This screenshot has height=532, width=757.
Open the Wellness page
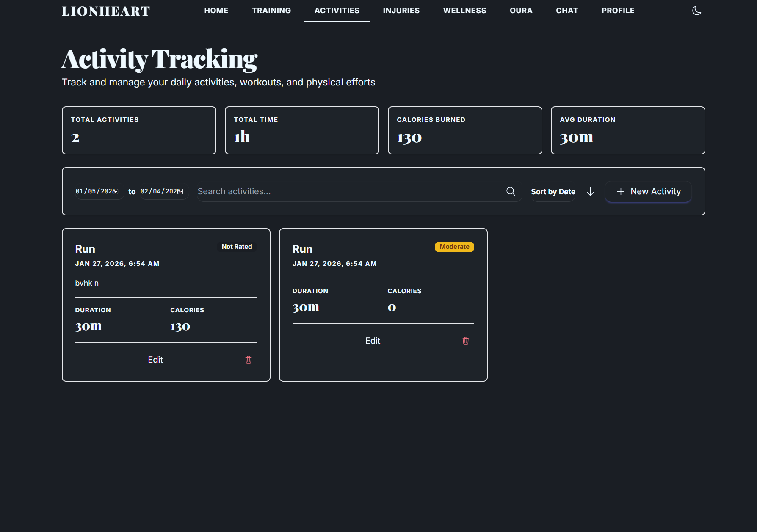pyautogui.click(x=464, y=11)
